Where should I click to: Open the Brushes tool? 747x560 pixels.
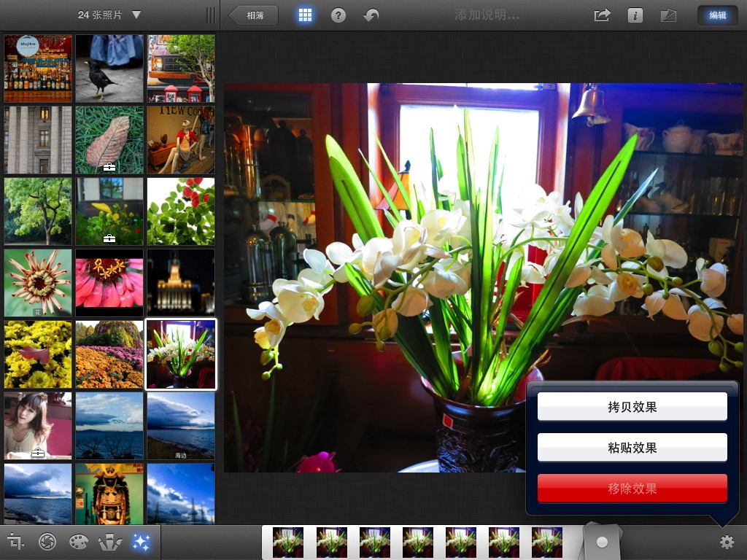(x=109, y=542)
